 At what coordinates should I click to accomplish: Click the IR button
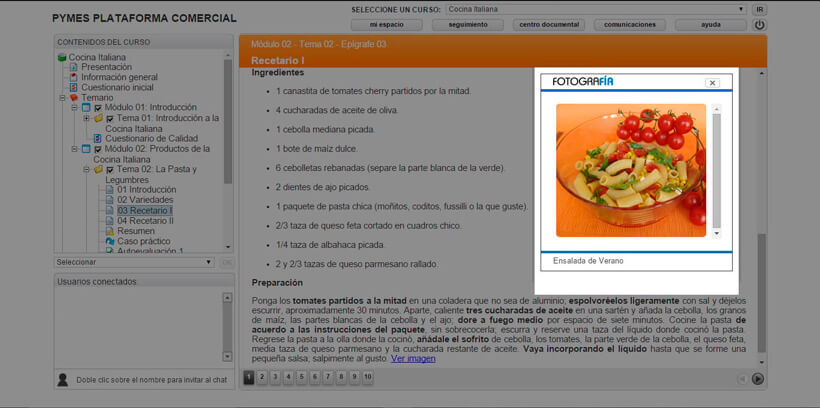pyautogui.click(x=759, y=9)
